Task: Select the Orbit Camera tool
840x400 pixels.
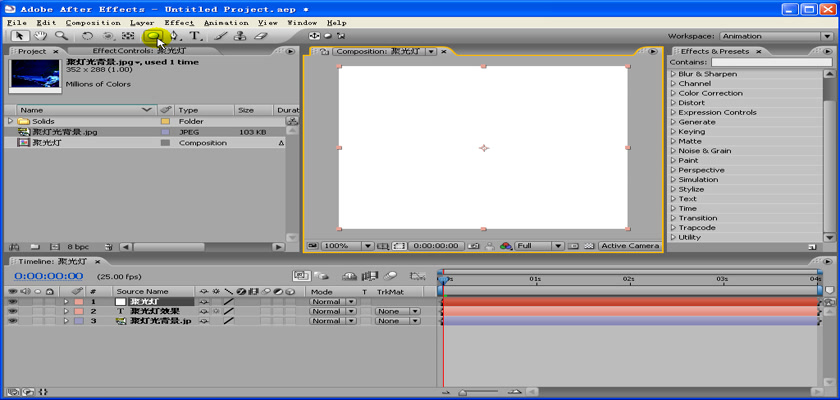Action: (108, 36)
